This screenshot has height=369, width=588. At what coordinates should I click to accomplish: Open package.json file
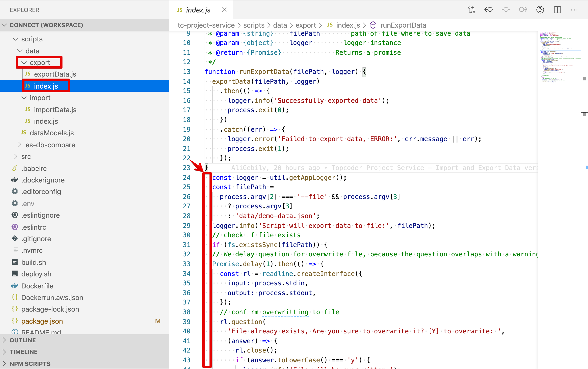point(42,321)
